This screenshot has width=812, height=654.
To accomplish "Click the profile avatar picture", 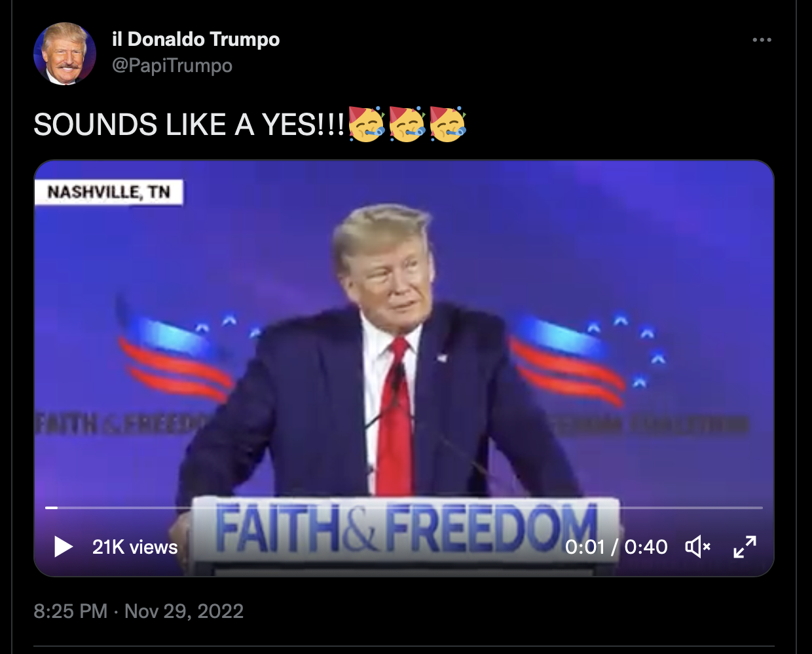I will coord(65,54).
